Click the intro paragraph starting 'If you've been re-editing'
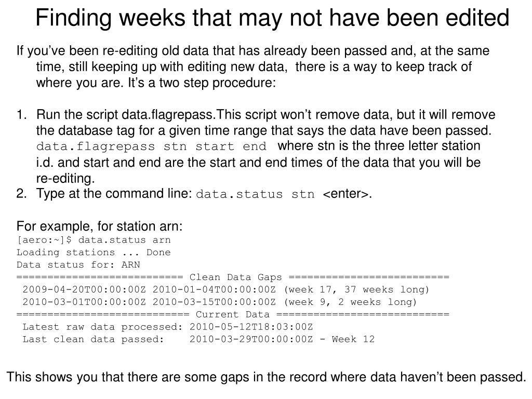Screen dimensions: 532x399 coord(253,66)
